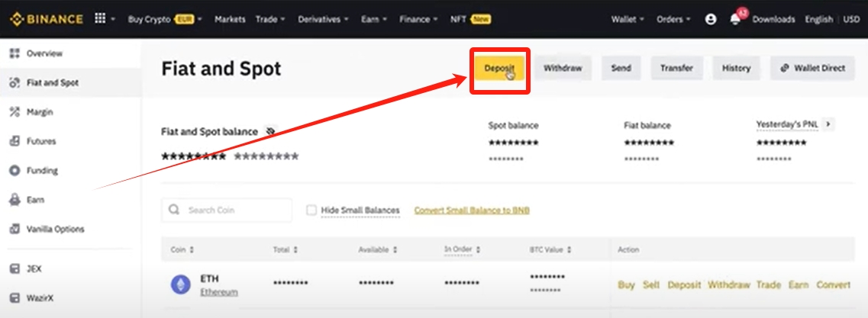The width and height of the screenshot is (868, 318).
Task: Click Deposit in the ETH row
Action: (x=684, y=284)
